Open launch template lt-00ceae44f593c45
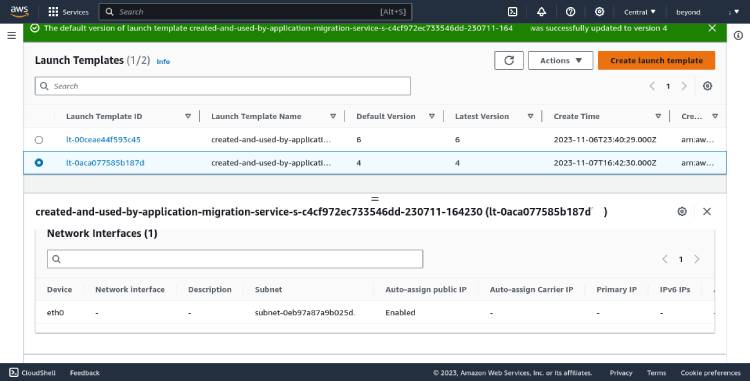 tap(103, 140)
